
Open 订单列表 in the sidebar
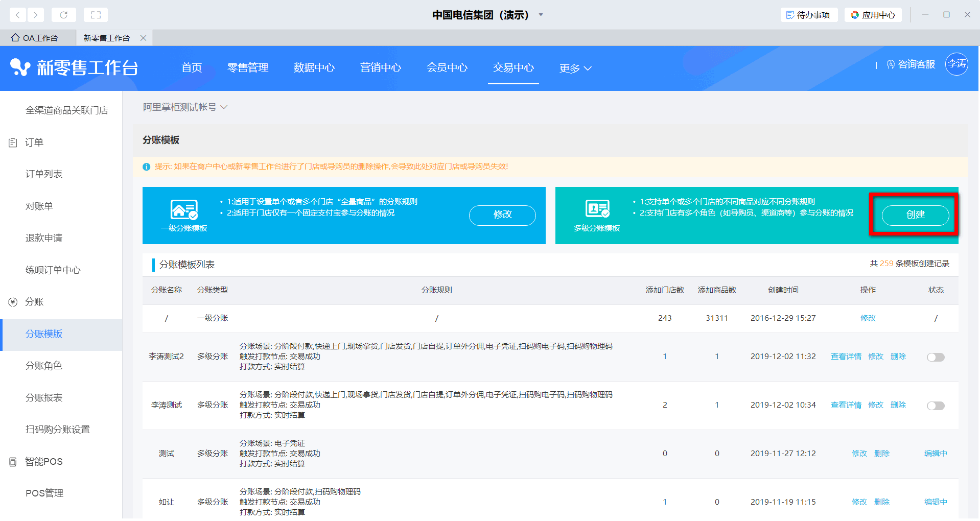[44, 174]
